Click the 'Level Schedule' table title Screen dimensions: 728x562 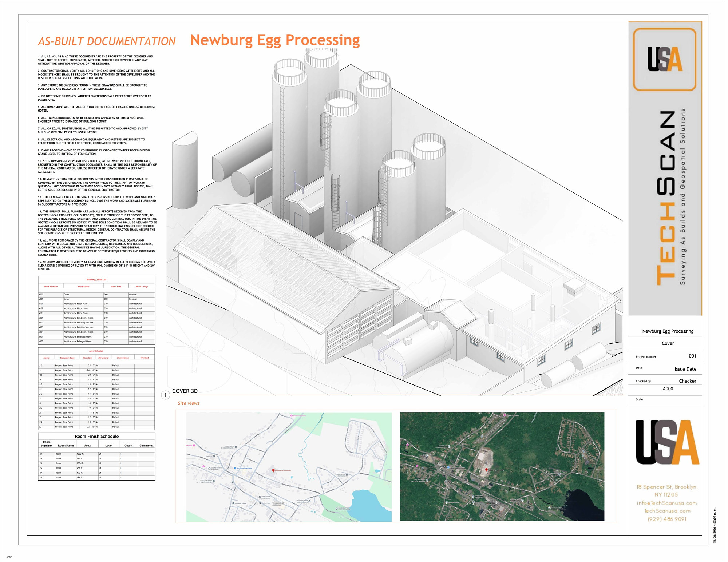[x=96, y=351]
